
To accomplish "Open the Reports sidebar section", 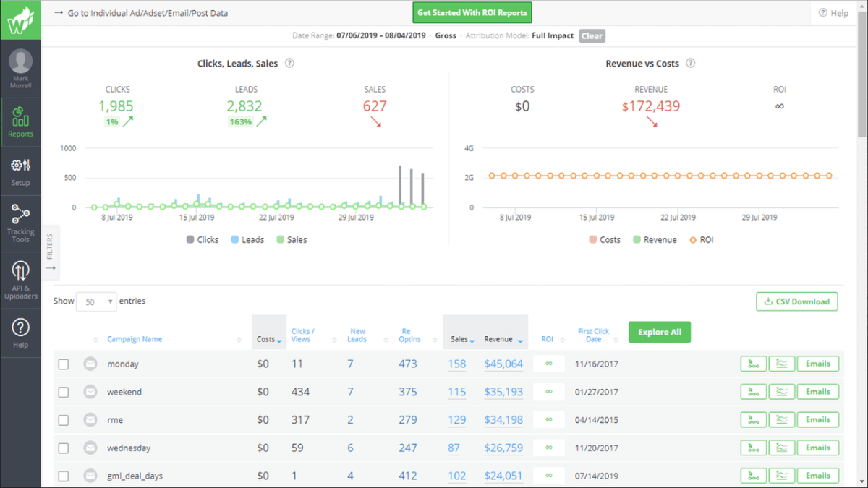I will pyautogui.click(x=20, y=121).
